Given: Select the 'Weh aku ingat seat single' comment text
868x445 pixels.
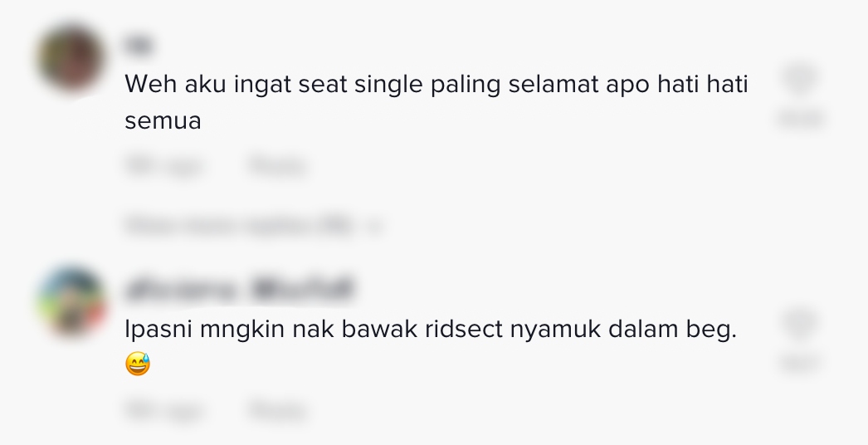Looking at the screenshot, I should (x=436, y=84).
